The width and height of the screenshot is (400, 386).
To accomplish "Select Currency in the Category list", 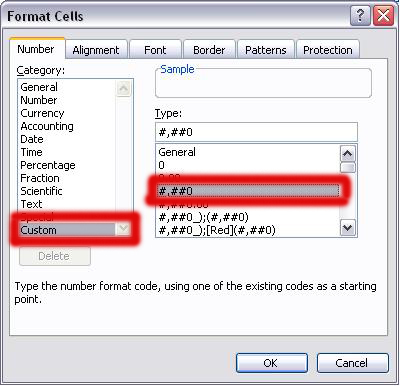I will click(x=42, y=113).
